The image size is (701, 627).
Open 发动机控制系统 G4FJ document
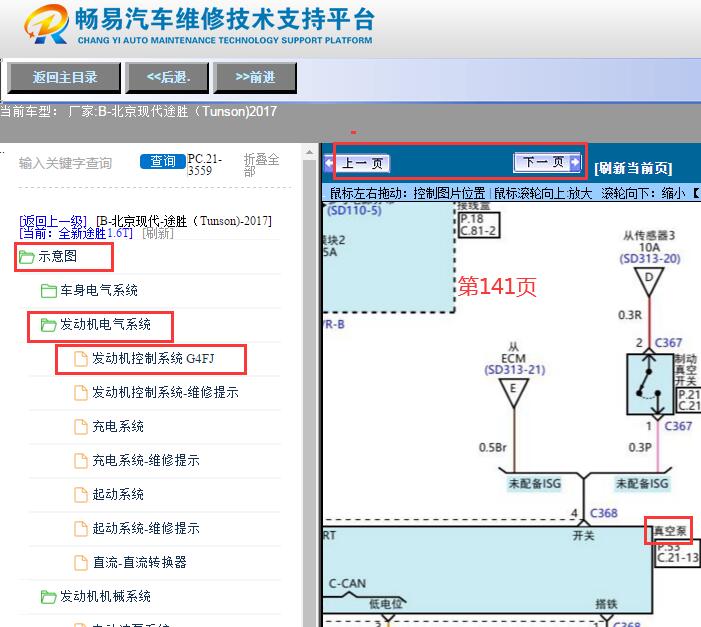pos(153,358)
